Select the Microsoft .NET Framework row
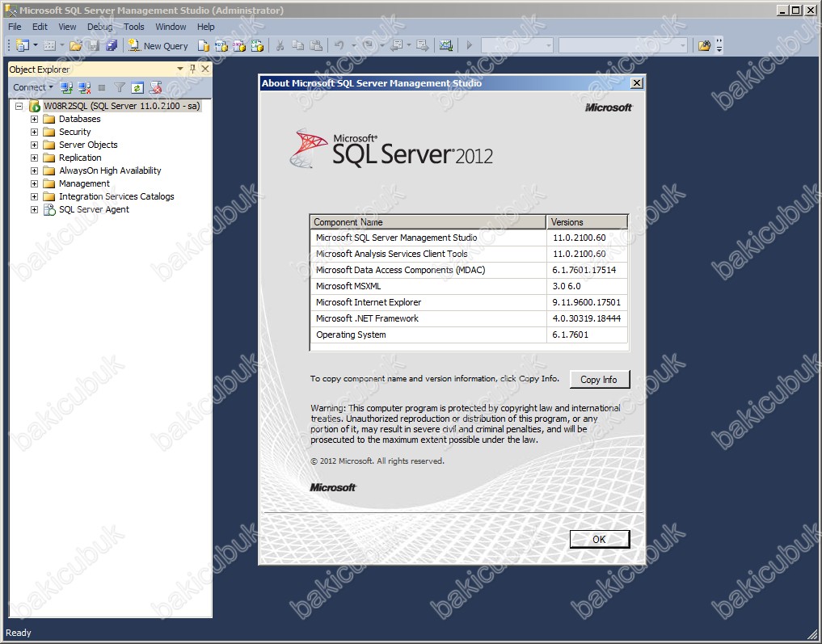 (469, 318)
